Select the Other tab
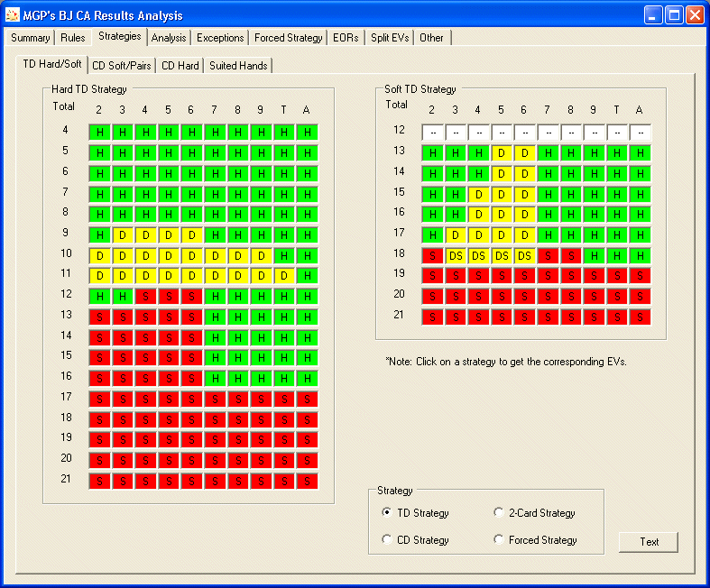The image size is (710, 588). [431, 38]
